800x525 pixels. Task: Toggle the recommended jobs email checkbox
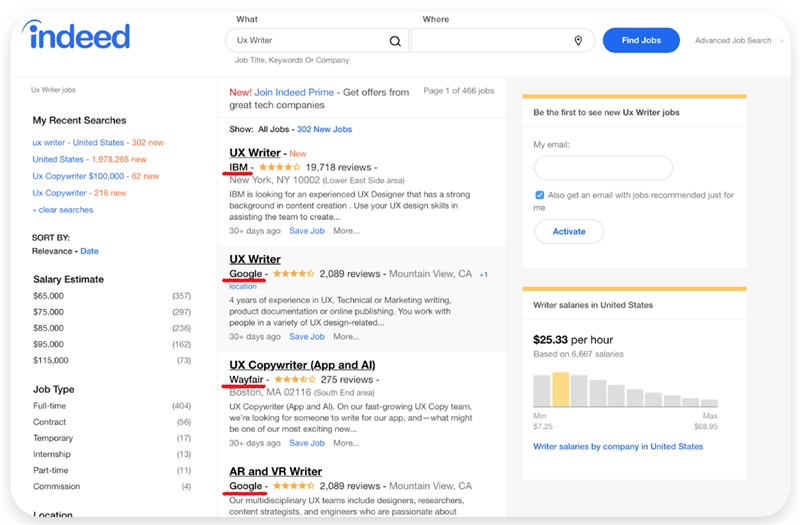(x=540, y=195)
